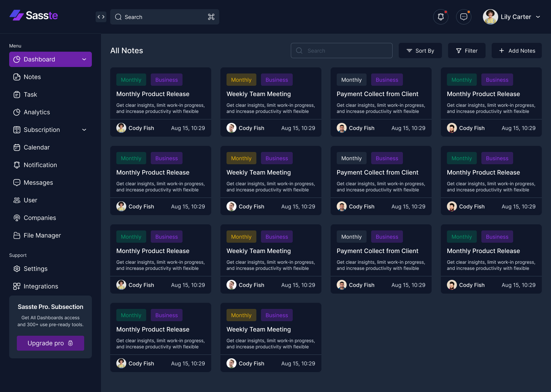Open the Notification sidebar item
Screen dimensions: 551x392
[40, 165]
